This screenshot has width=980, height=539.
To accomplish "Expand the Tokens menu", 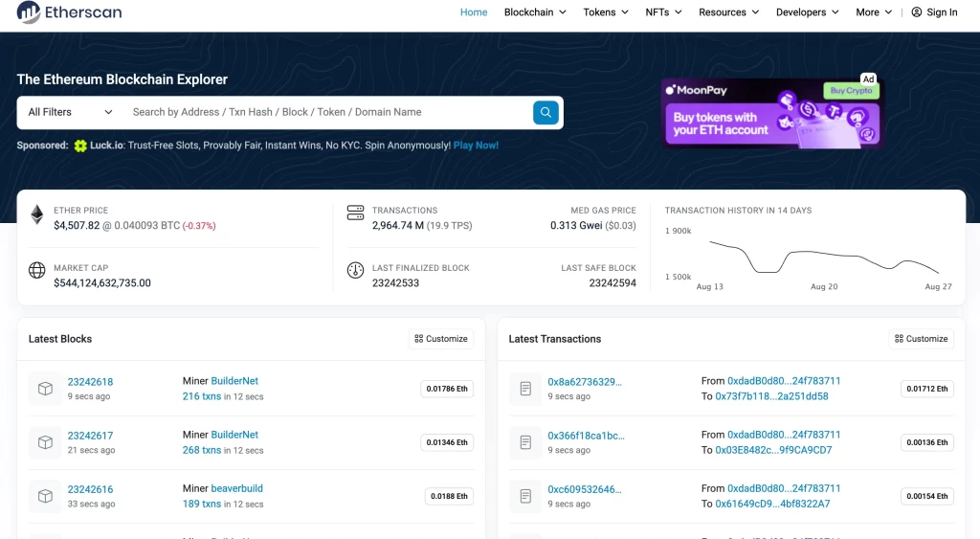I will [x=606, y=11].
